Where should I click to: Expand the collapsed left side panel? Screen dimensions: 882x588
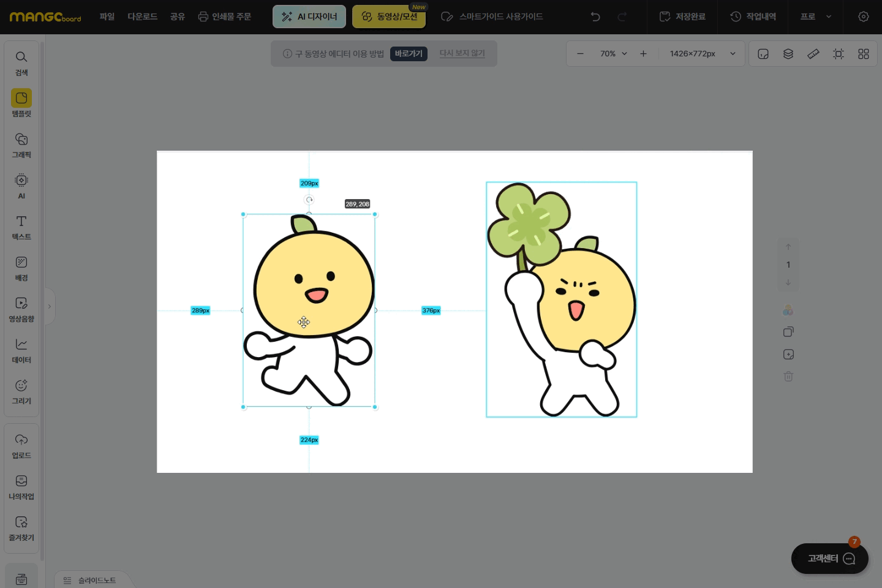[50, 306]
